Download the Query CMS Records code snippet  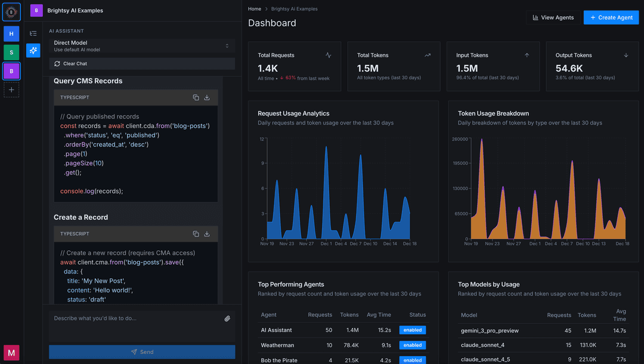pyautogui.click(x=208, y=97)
